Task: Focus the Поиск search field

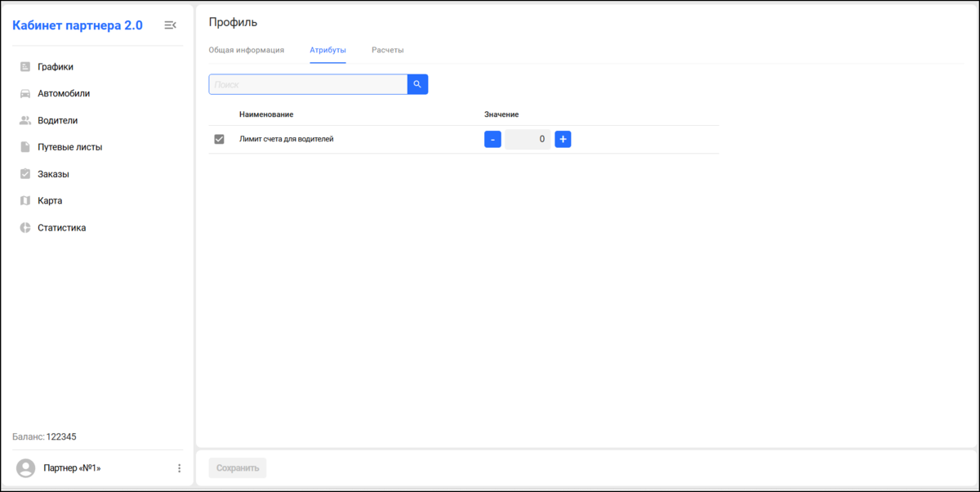Action: click(308, 84)
